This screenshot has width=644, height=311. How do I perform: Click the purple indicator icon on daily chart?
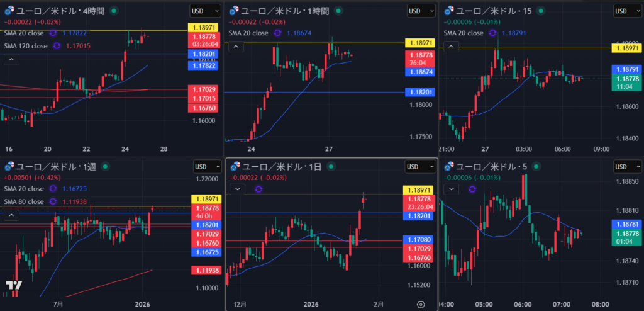point(258,188)
